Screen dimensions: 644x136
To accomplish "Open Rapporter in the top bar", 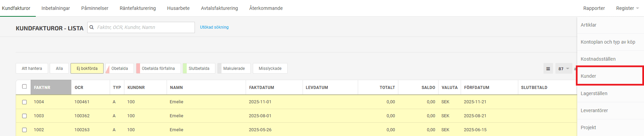I will click(x=594, y=8).
